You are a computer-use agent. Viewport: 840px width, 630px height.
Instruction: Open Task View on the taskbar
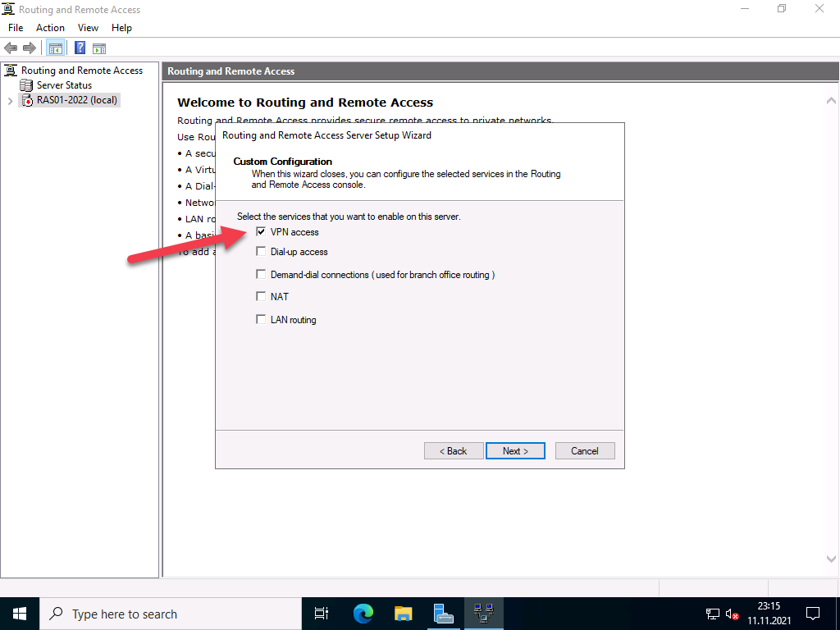tap(322, 614)
